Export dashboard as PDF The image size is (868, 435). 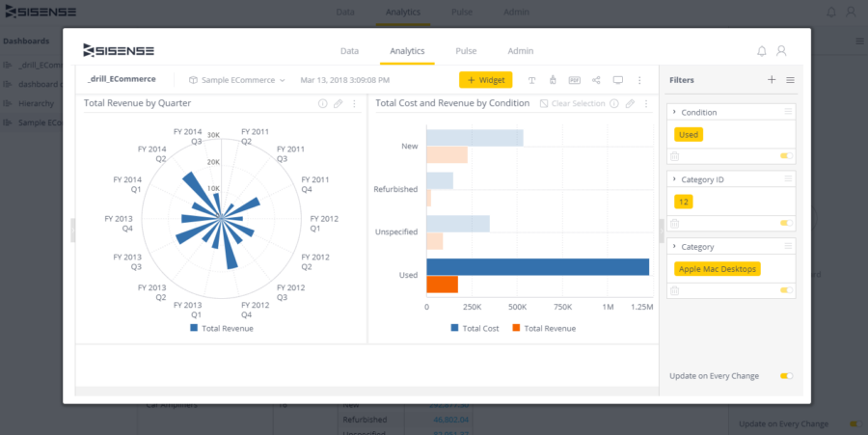(575, 80)
